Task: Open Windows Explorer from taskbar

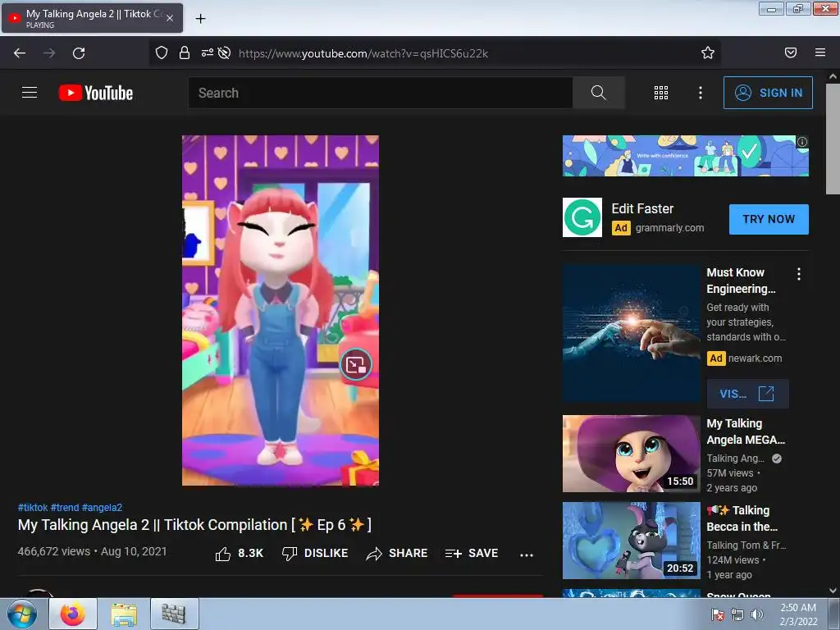Action: (124, 614)
